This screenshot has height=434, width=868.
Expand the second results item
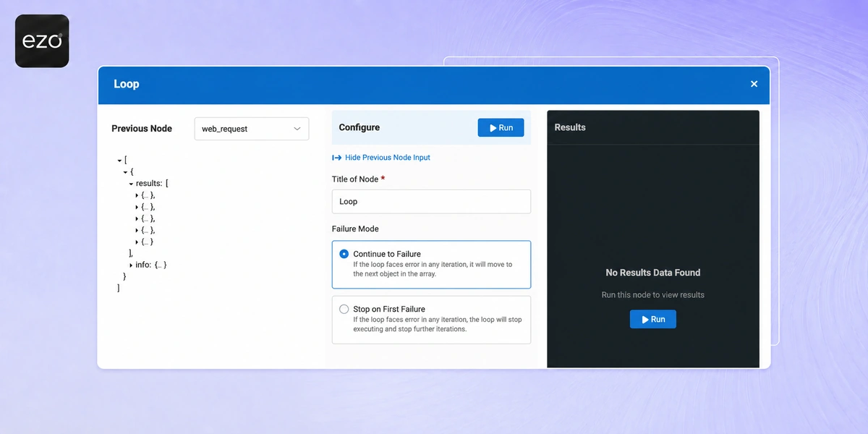coord(137,207)
